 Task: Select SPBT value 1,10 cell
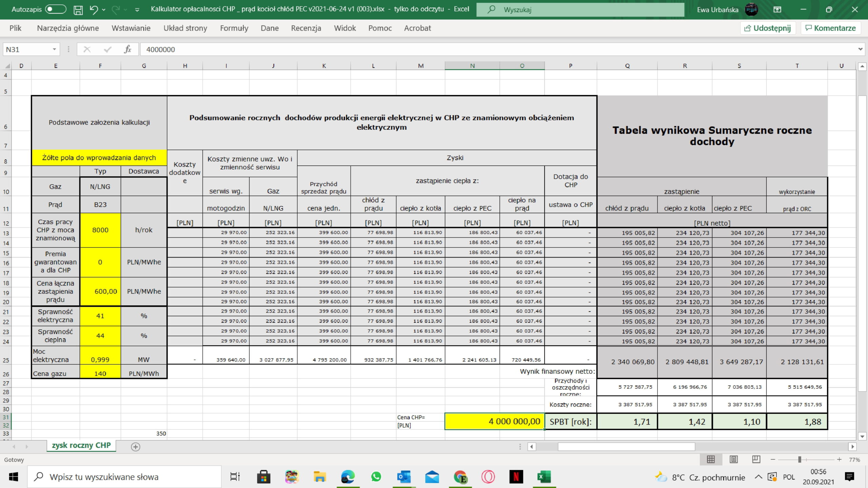(739, 422)
